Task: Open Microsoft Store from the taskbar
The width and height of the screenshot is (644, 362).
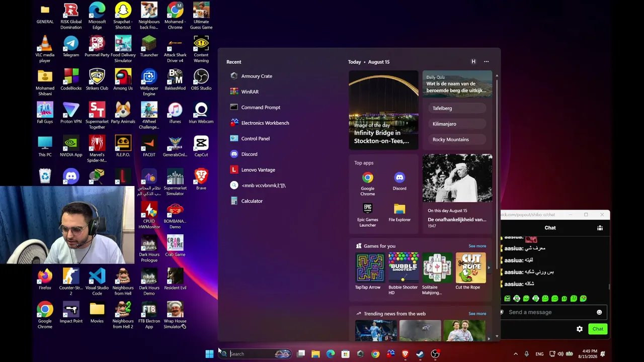Action: coord(345,354)
